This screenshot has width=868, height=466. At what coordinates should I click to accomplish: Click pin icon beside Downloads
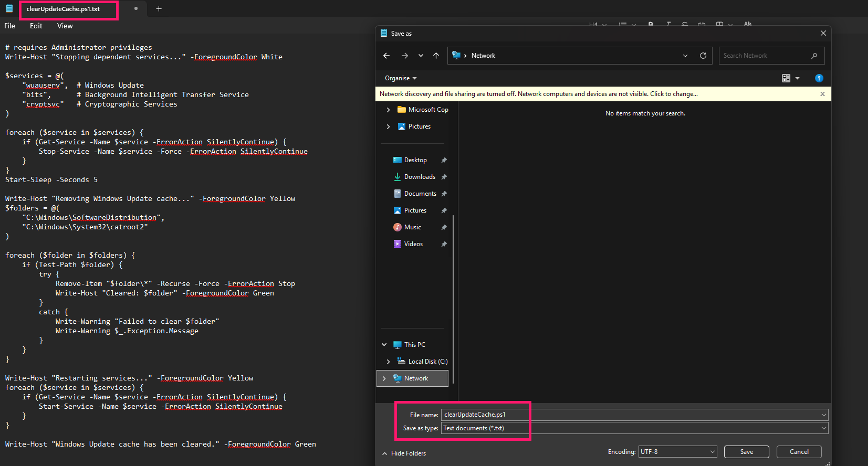point(444,177)
